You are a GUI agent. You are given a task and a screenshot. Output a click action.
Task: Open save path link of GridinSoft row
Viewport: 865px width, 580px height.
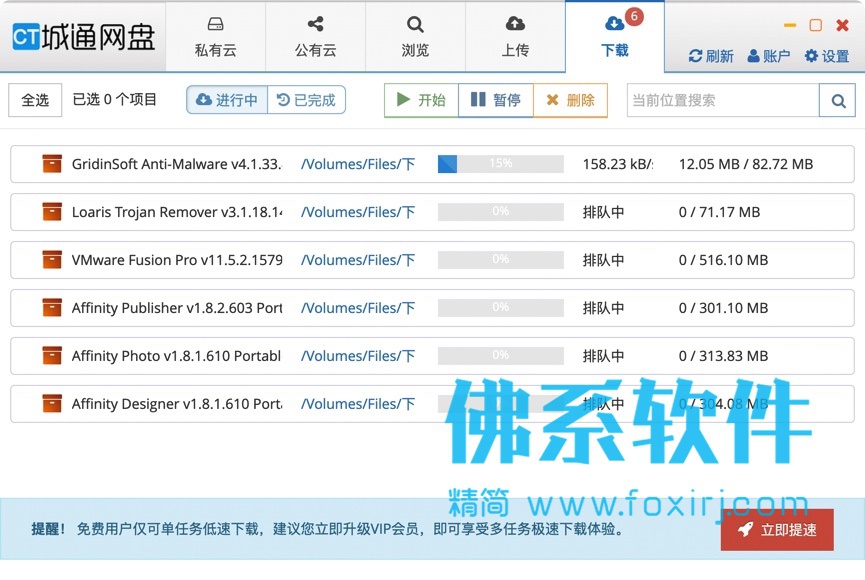point(358,164)
